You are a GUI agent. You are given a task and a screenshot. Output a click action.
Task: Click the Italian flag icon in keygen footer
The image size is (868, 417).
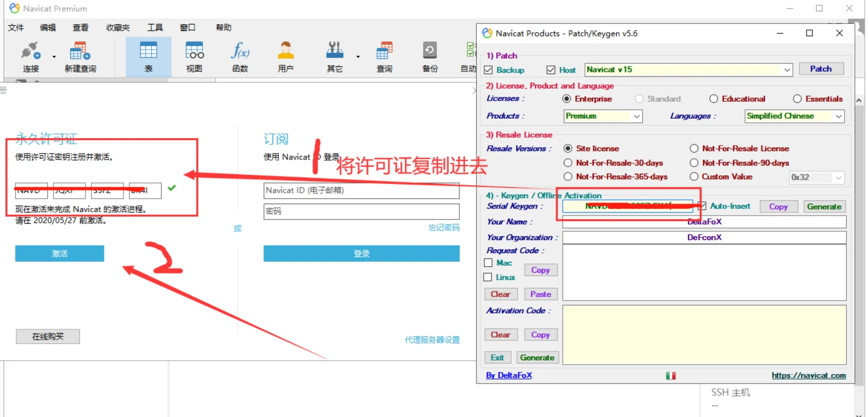point(670,376)
